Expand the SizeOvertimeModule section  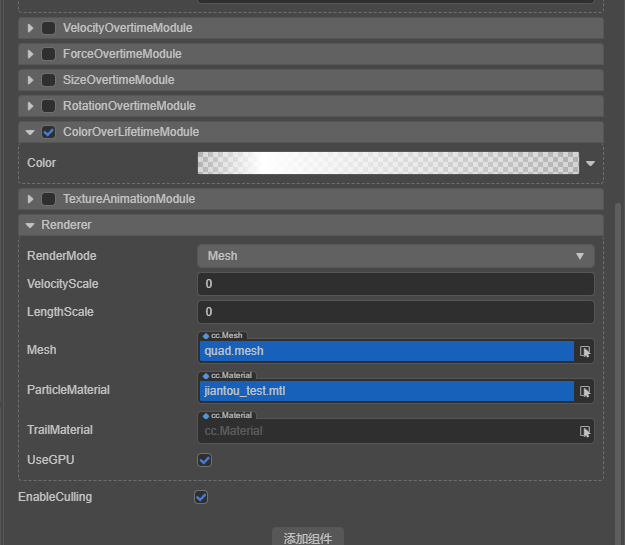[30, 80]
